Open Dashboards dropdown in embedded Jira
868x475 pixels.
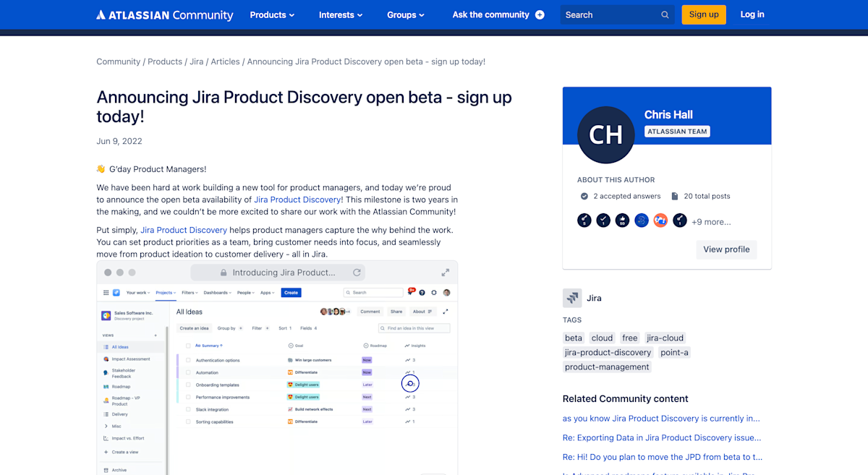pos(217,293)
